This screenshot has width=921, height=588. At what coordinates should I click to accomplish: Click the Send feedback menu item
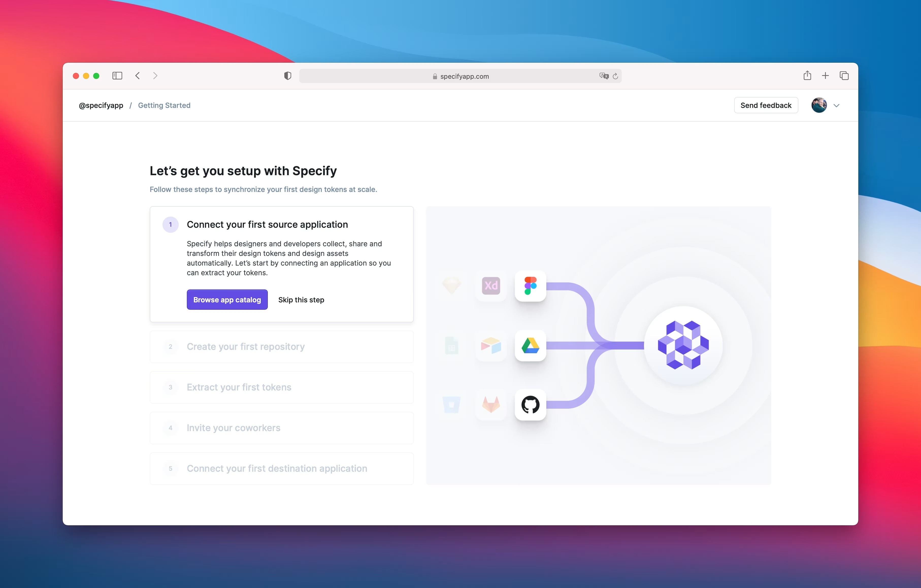tap(765, 105)
